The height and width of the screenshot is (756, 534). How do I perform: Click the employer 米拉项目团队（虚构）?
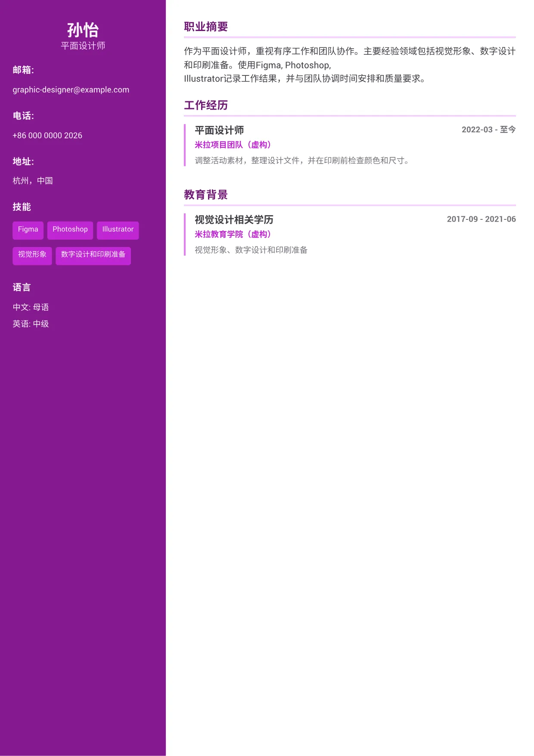(233, 145)
